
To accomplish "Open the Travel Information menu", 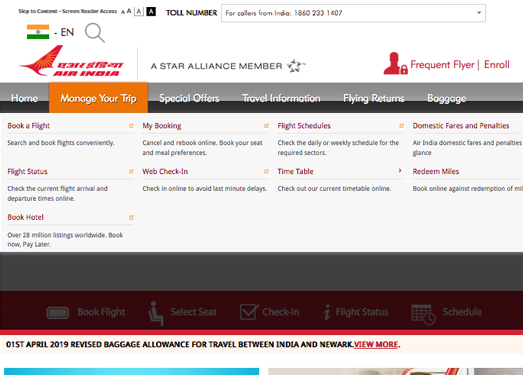I will coord(281,98).
